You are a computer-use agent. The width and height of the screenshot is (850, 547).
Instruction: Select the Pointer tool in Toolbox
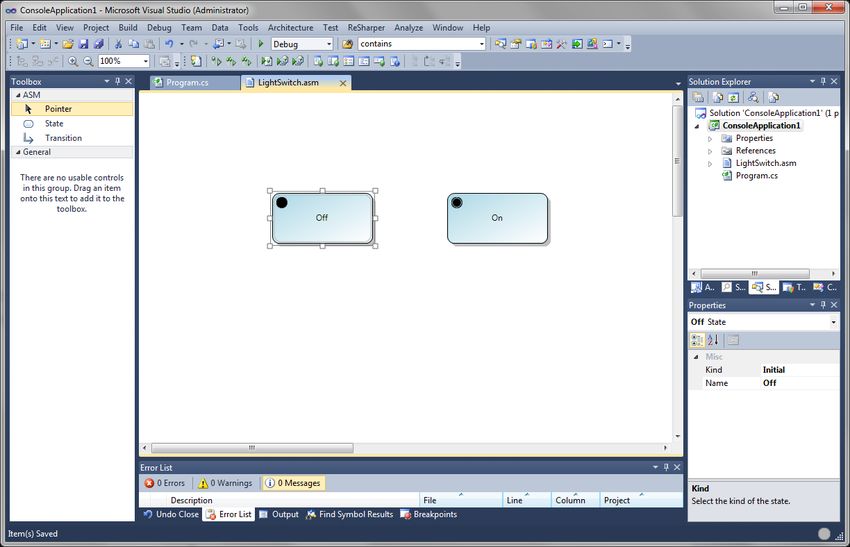point(72,109)
